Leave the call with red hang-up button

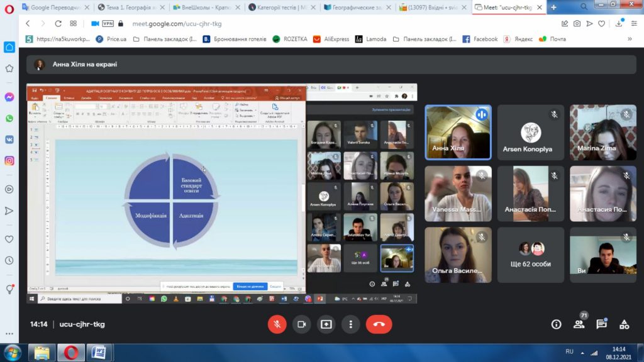tap(379, 324)
